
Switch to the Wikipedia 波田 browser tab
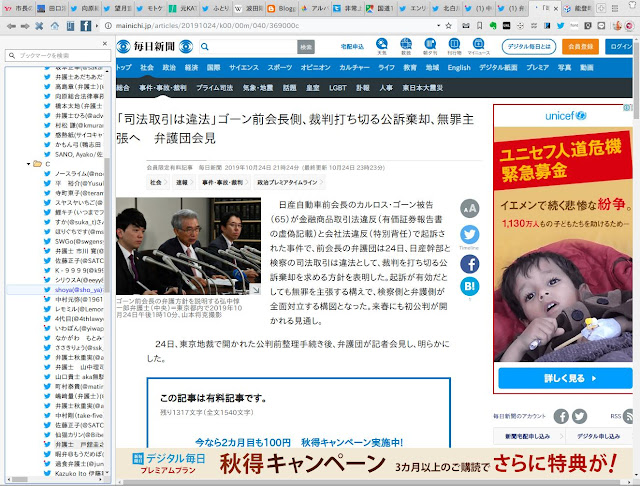pos(249,8)
